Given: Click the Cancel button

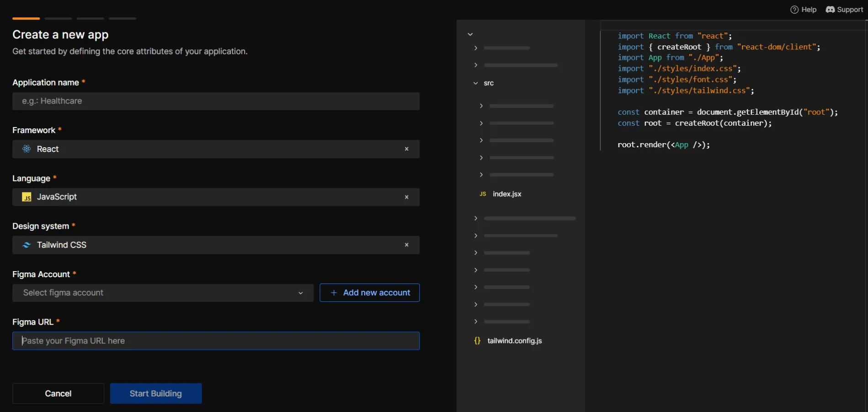Looking at the screenshot, I should tap(58, 393).
